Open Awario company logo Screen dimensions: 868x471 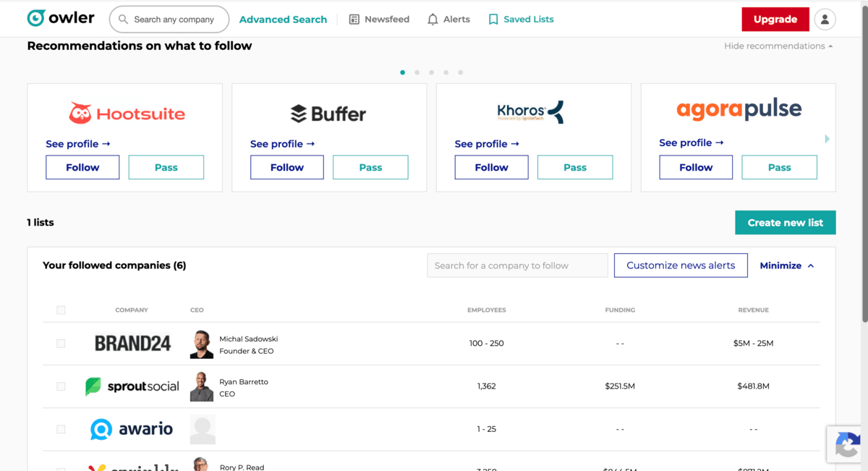tap(132, 429)
